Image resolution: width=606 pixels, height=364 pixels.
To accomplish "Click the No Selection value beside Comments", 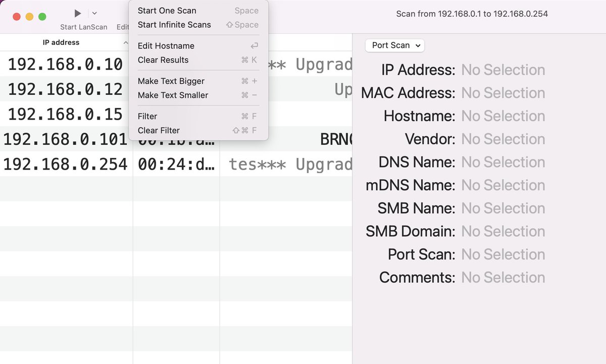I will pyautogui.click(x=503, y=277).
